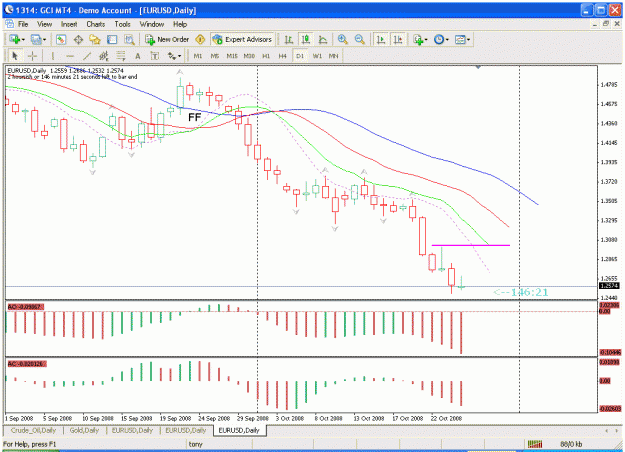Switch timeframe to H1
Viewport: 625px width, 452px height.
tap(266, 56)
